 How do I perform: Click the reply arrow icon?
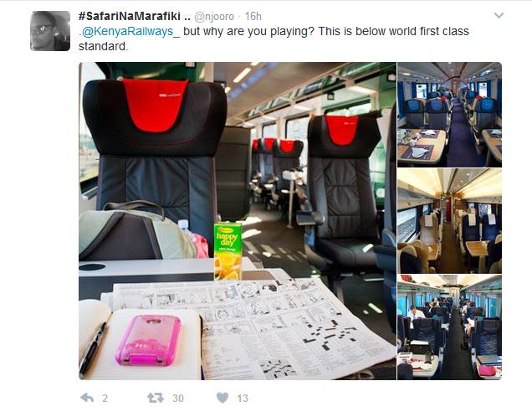(87, 398)
